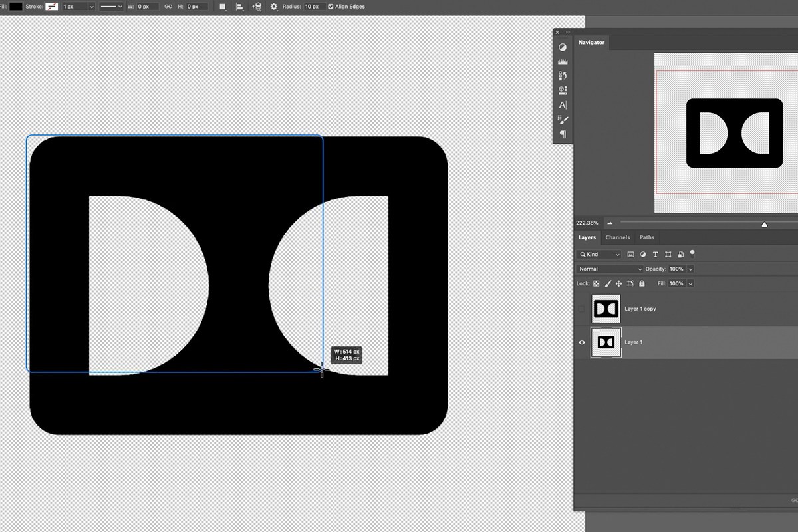Lock all layer attributes
This screenshot has width=798, height=532.
[642, 283]
